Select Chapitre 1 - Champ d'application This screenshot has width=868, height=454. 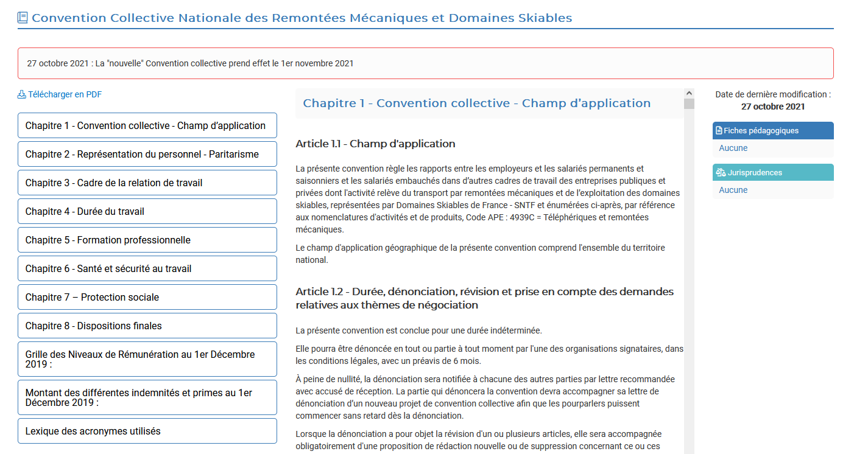tap(147, 126)
